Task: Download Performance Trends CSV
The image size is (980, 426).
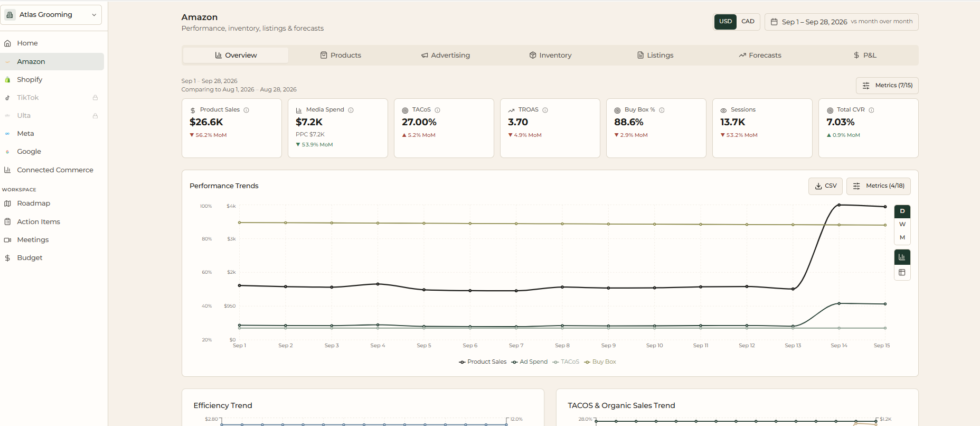Action: click(x=825, y=186)
